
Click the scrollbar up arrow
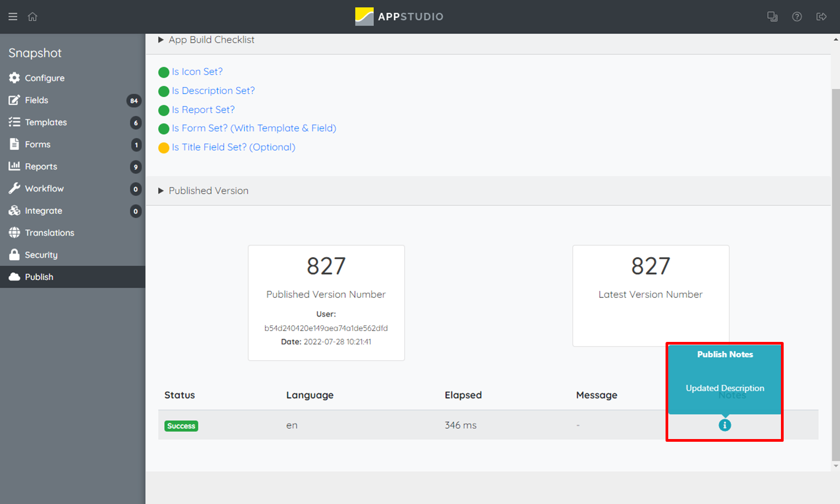(x=836, y=39)
